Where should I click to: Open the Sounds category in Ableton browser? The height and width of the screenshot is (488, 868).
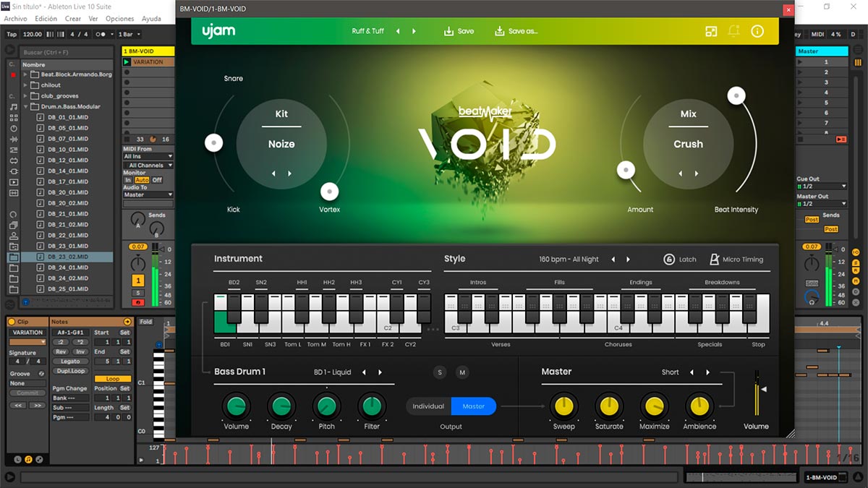pyautogui.click(x=13, y=107)
